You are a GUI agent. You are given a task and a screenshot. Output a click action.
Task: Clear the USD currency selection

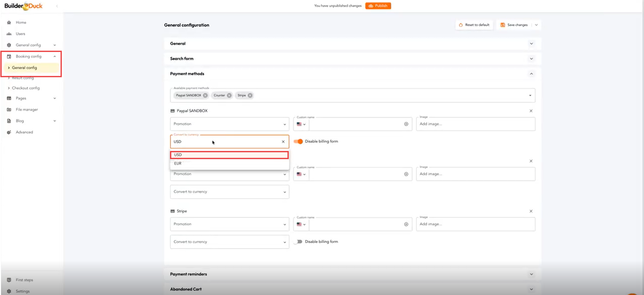283,142
